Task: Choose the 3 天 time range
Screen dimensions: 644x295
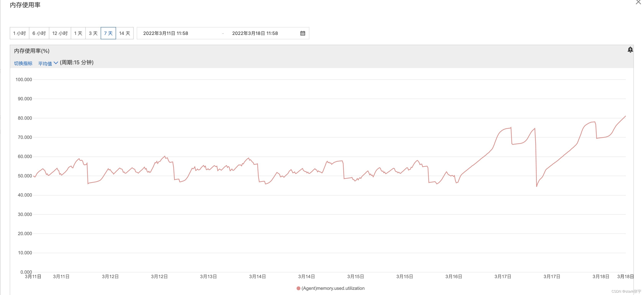Action: coord(93,33)
